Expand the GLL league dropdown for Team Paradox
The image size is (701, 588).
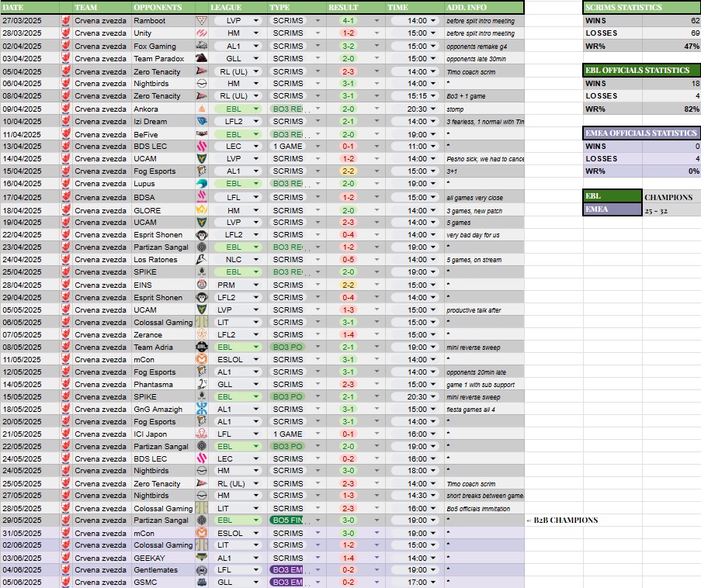click(x=256, y=58)
